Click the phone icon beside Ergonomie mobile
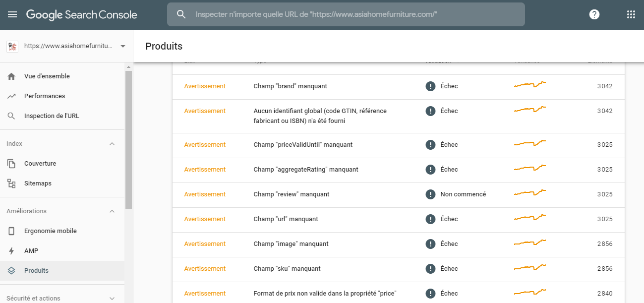This screenshot has height=303, width=644. tap(11, 231)
